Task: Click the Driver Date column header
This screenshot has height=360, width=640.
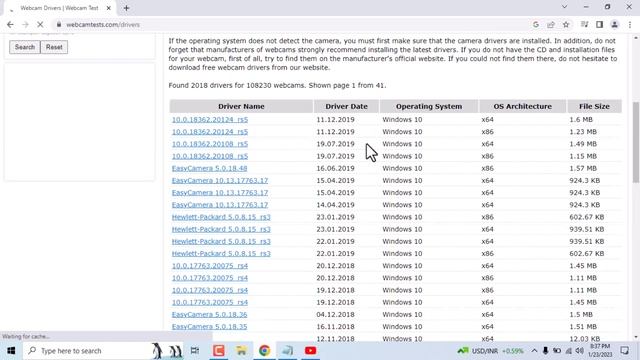Action: coord(346,106)
